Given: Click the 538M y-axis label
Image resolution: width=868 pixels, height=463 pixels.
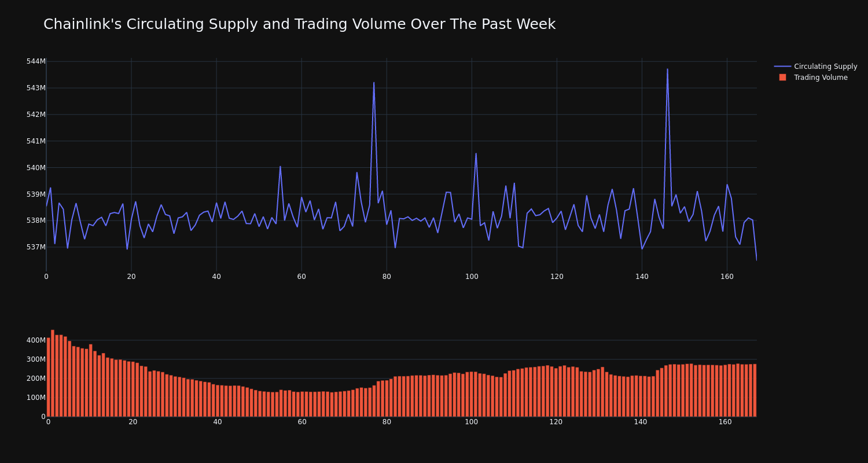Looking at the screenshot, I should [x=36, y=221].
